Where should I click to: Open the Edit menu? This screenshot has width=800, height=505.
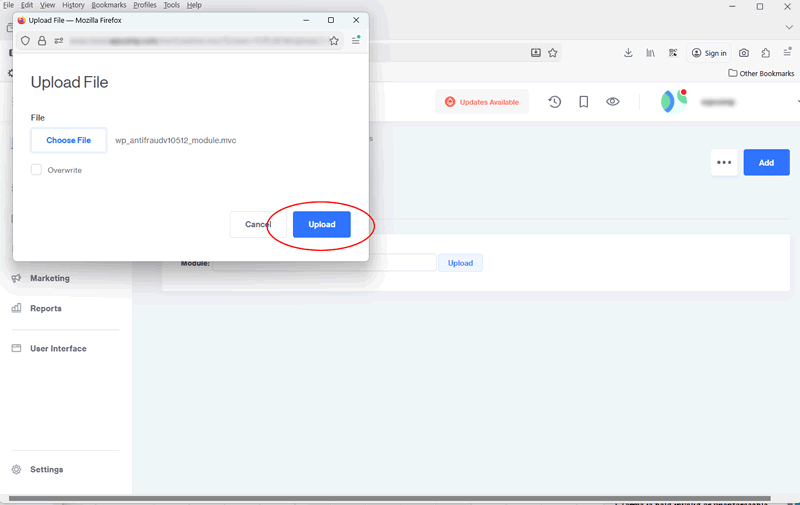(x=27, y=5)
